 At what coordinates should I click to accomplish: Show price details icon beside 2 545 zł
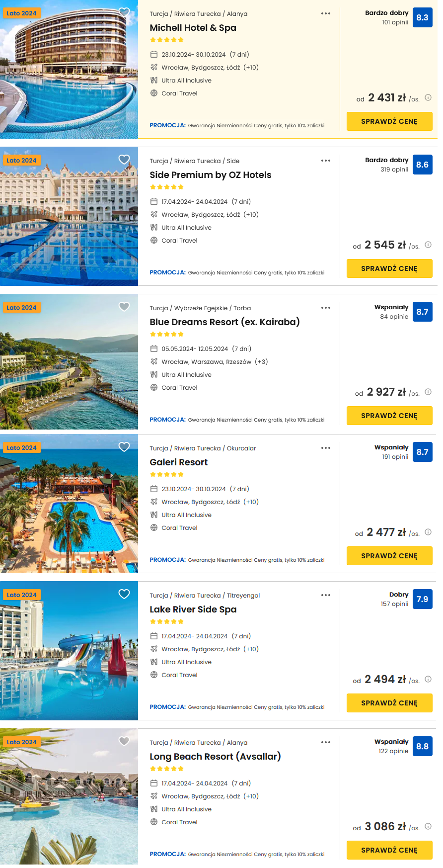point(428,245)
